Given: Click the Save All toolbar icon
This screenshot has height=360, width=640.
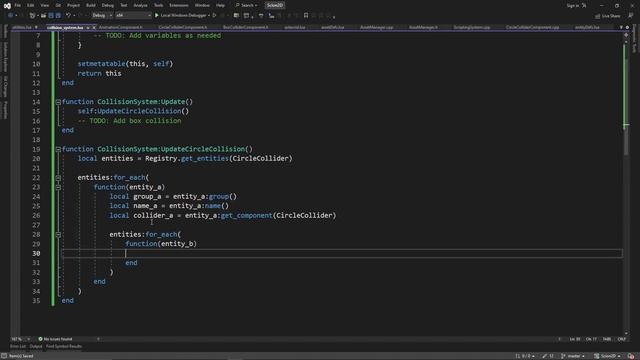Looking at the screenshot, I should [x=58, y=16].
